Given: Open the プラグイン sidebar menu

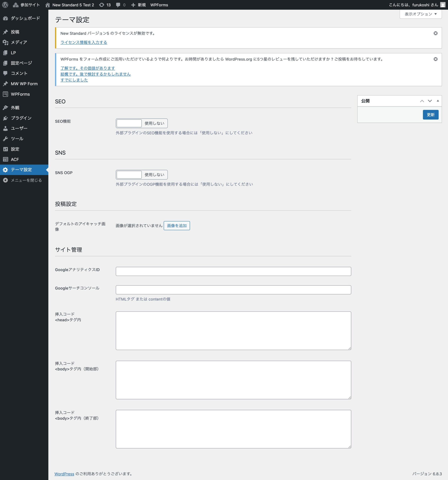Looking at the screenshot, I should coord(21,118).
